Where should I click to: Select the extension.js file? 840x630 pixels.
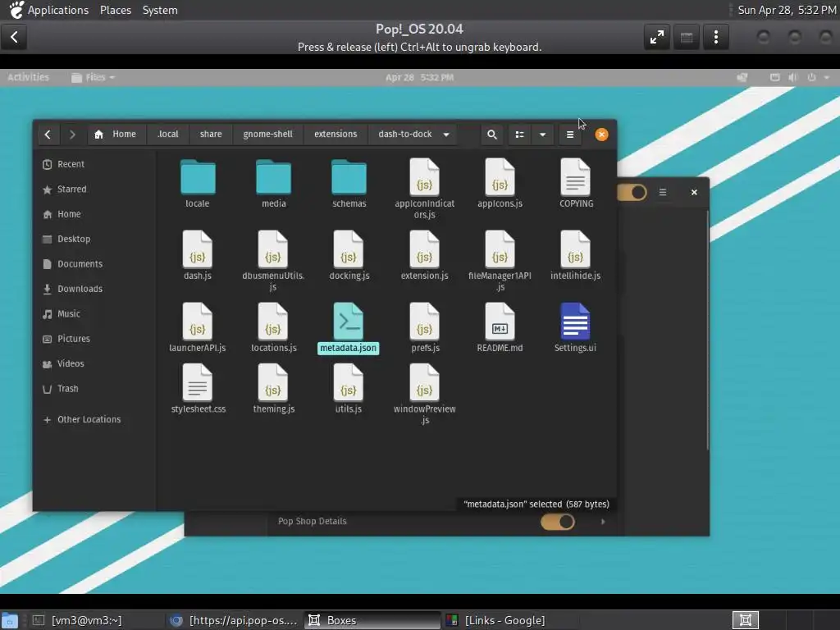(x=424, y=256)
